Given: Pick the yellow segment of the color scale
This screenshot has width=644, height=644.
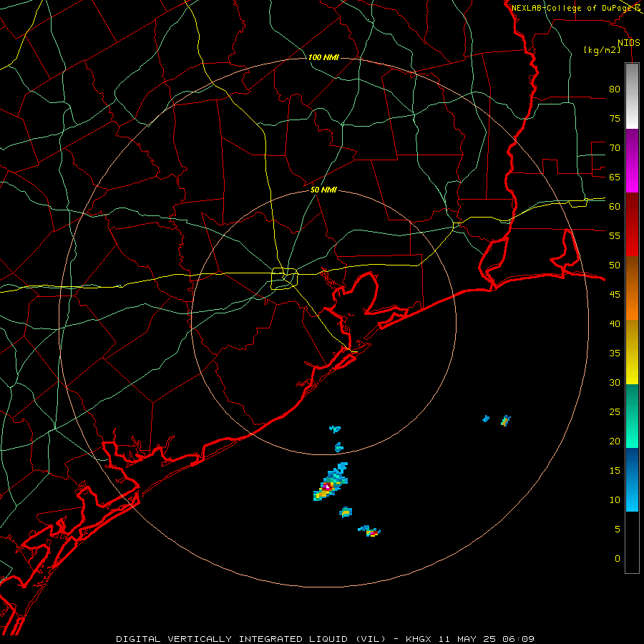Looking at the screenshot, I should click(632, 352).
